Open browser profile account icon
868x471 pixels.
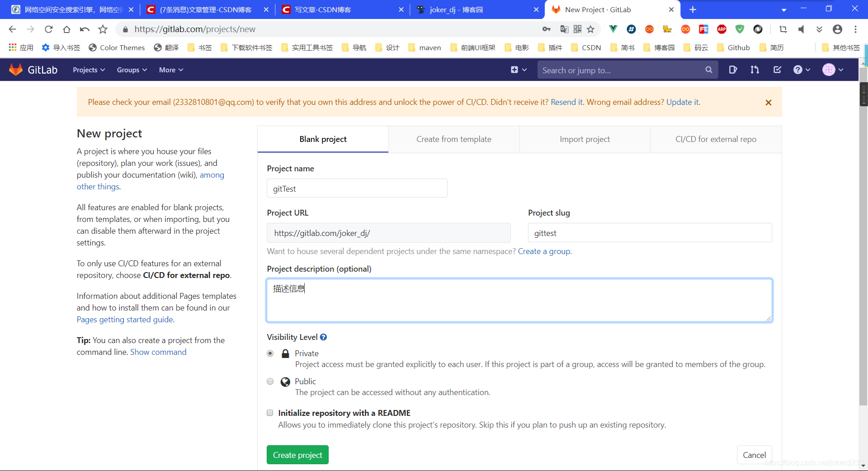coord(837,29)
